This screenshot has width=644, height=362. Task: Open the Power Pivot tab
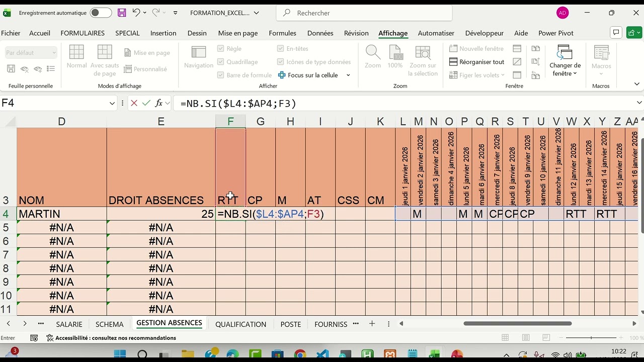[555, 33]
